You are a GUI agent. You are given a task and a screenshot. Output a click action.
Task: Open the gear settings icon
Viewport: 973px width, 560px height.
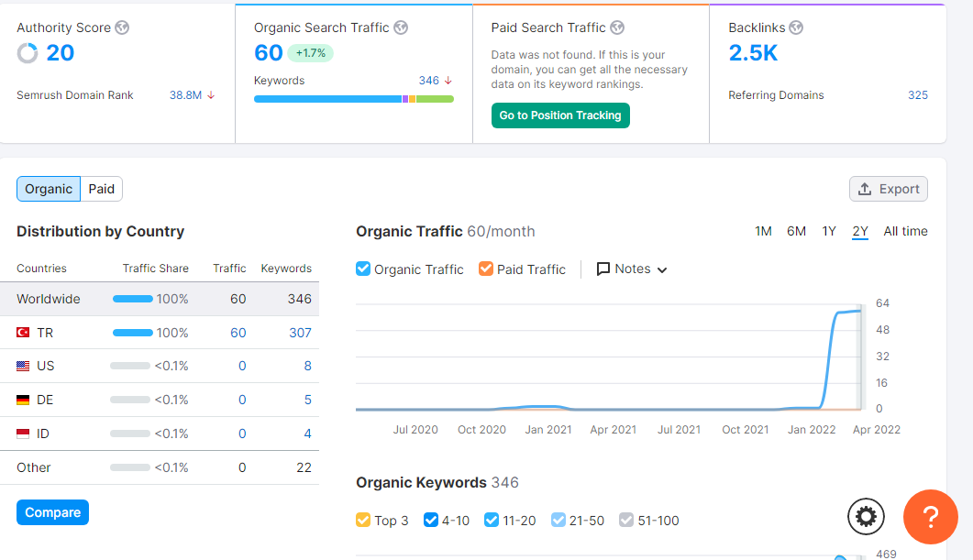866,516
